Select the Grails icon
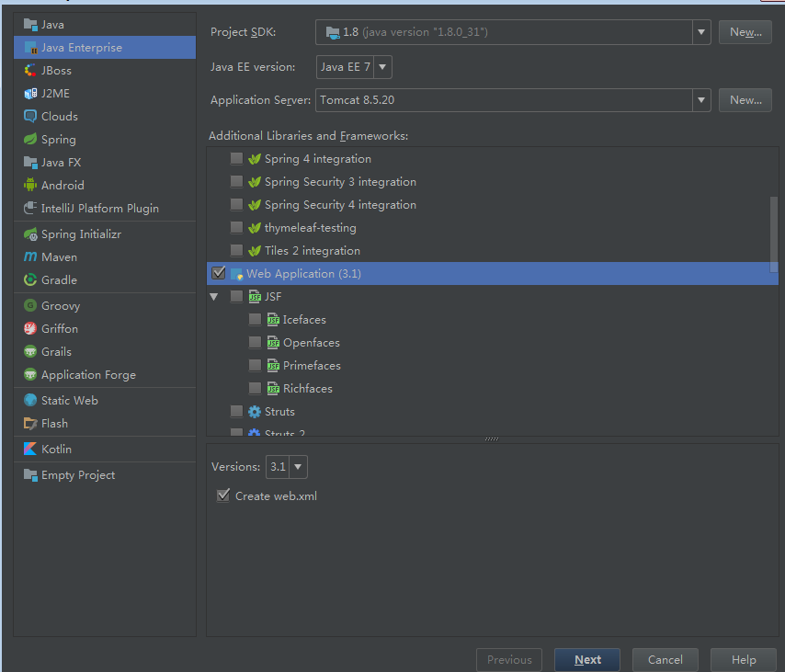The image size is (785, 672). point(30,351)
